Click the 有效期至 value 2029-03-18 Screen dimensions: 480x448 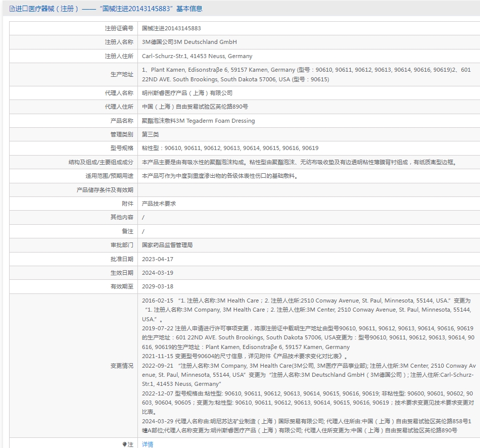click(x=158, y=287)
